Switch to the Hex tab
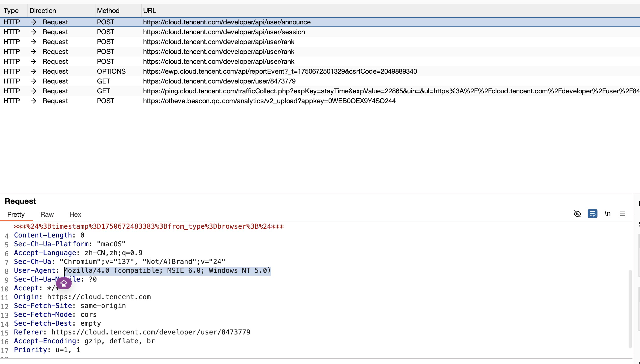Viewport: 640px width, 364px height. pyautogui.click(x=75, y=214)
